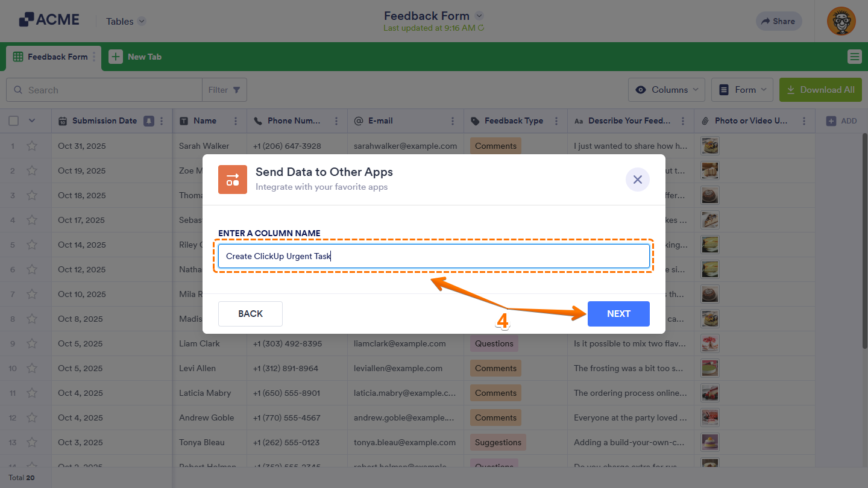This screenshot has height=488, width=868.
Task: Close the Send Data to Other Apps dialog
Action: 637,180
